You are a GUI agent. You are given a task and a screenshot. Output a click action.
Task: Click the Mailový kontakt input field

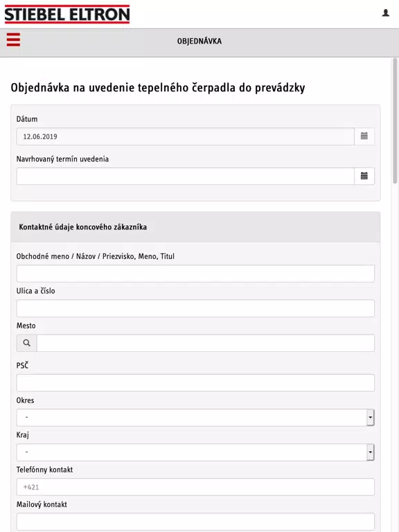coord(195,522)
